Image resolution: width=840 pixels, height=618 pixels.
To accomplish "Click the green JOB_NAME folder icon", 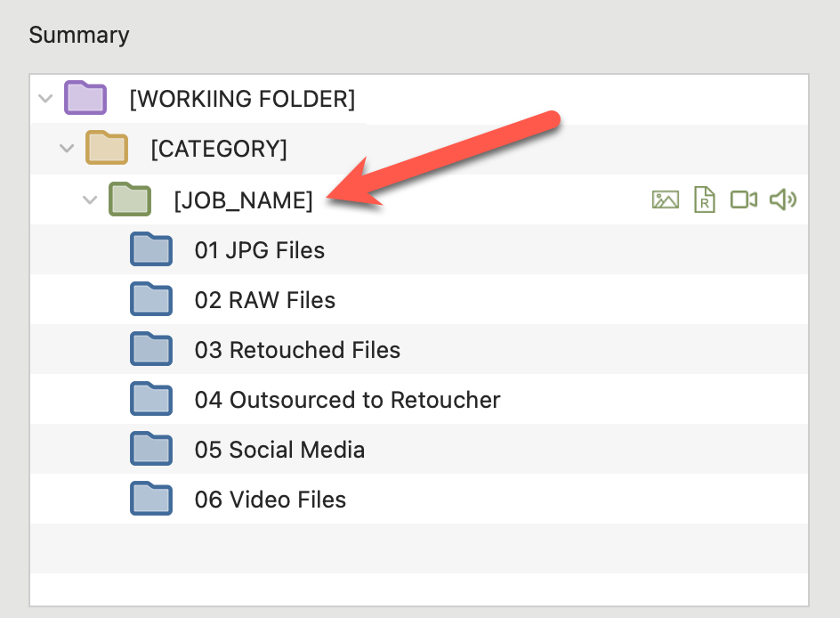I will [x=129, y=199].
